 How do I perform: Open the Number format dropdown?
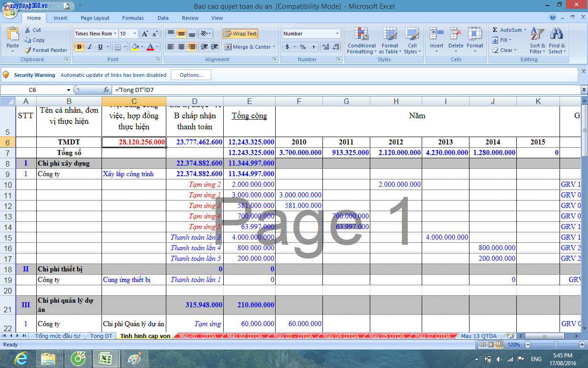coord(337,34)
